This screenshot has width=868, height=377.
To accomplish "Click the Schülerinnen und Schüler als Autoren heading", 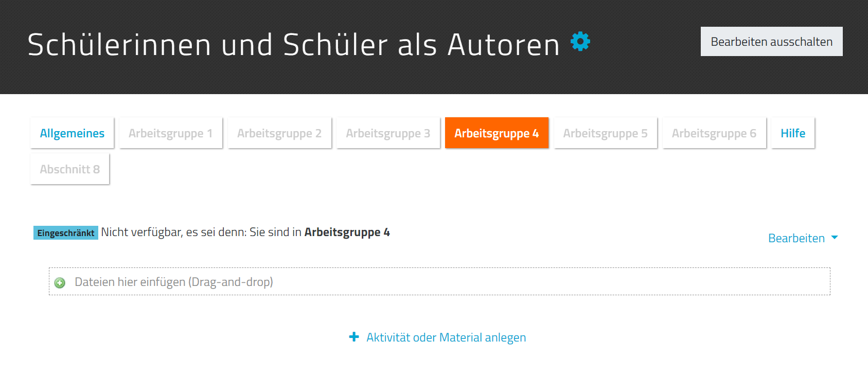I will click(x=293, y=45).
